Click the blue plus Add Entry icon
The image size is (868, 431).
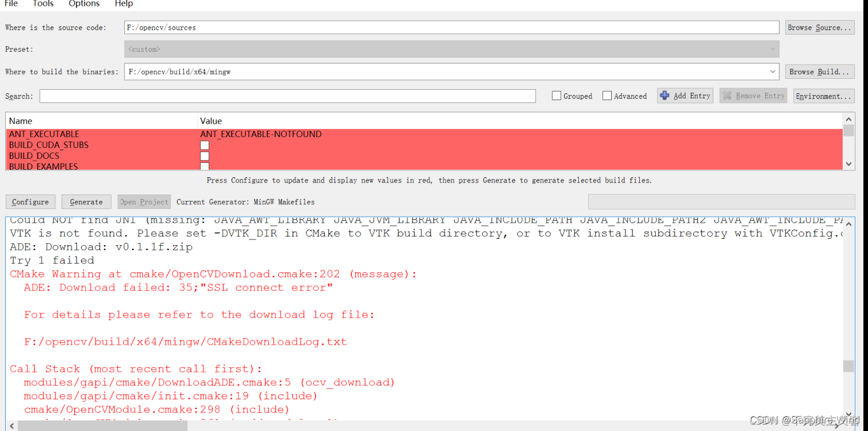(x=665, y=96)
